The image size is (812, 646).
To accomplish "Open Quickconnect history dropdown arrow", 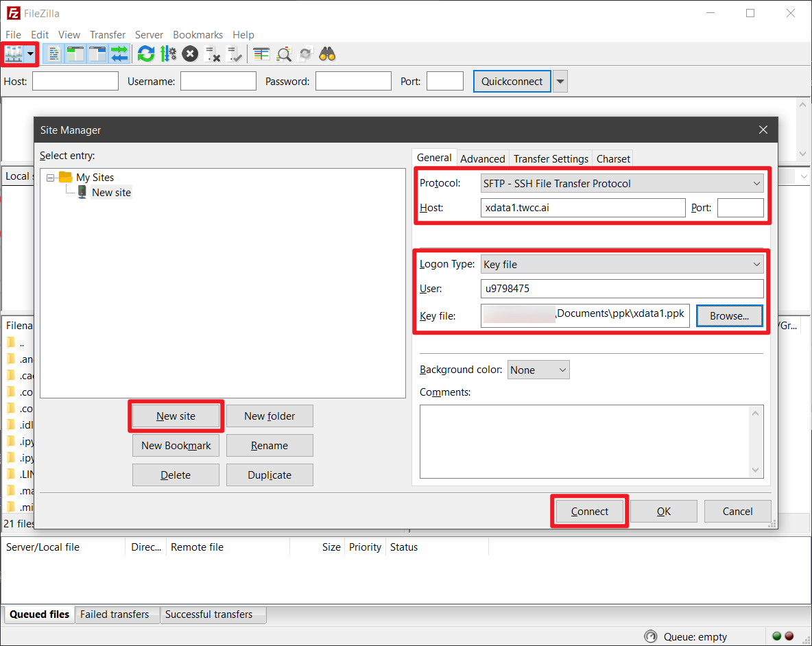I will [560, 82].
